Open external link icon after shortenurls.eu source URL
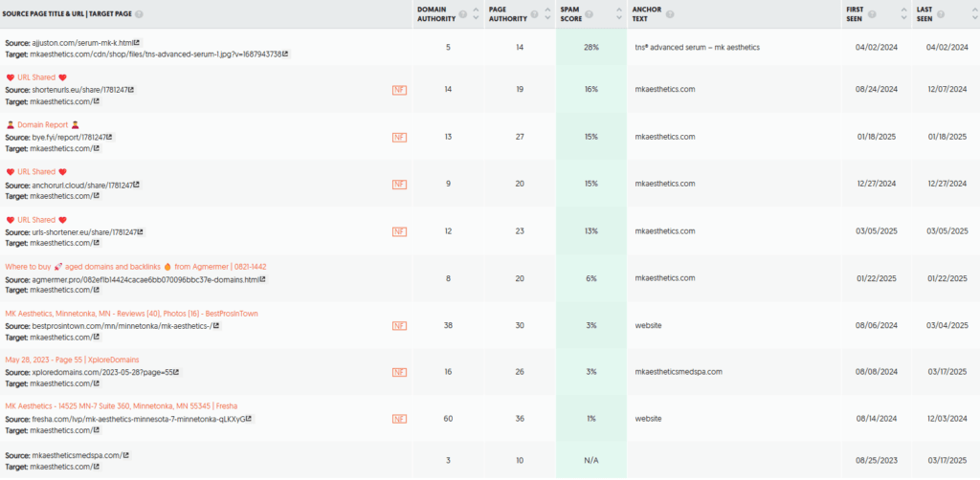The image size is (980, 480). [x=131, y=90]
